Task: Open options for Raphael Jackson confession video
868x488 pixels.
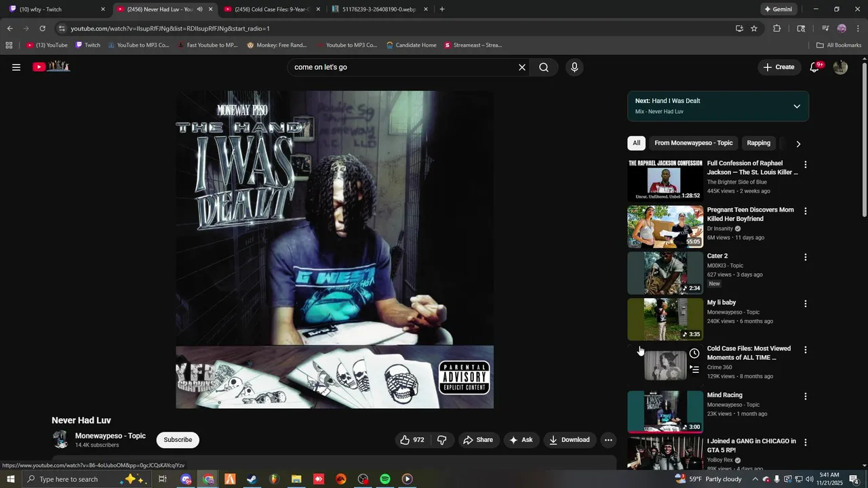Action: tap(806, 165)
